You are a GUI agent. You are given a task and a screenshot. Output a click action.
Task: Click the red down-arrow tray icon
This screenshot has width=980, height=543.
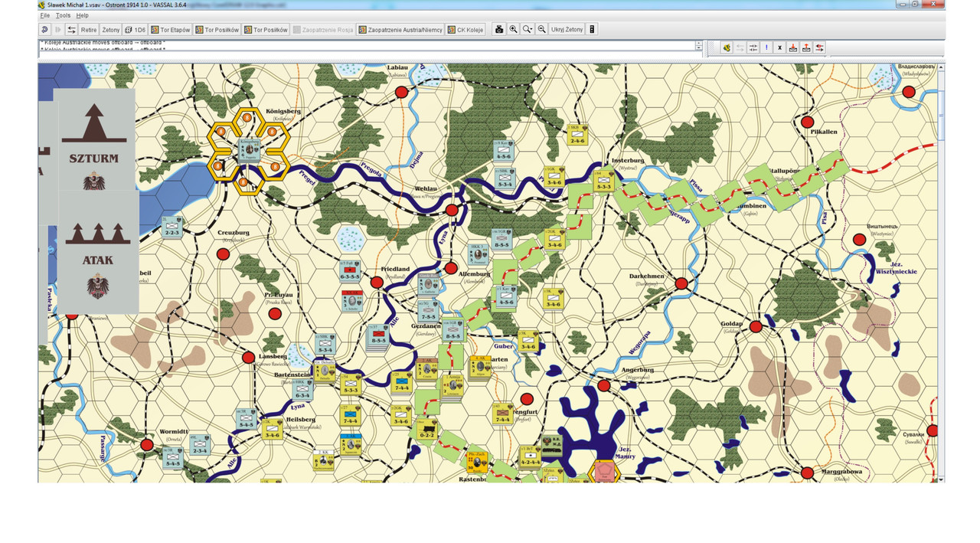click(x=793, y=47)
